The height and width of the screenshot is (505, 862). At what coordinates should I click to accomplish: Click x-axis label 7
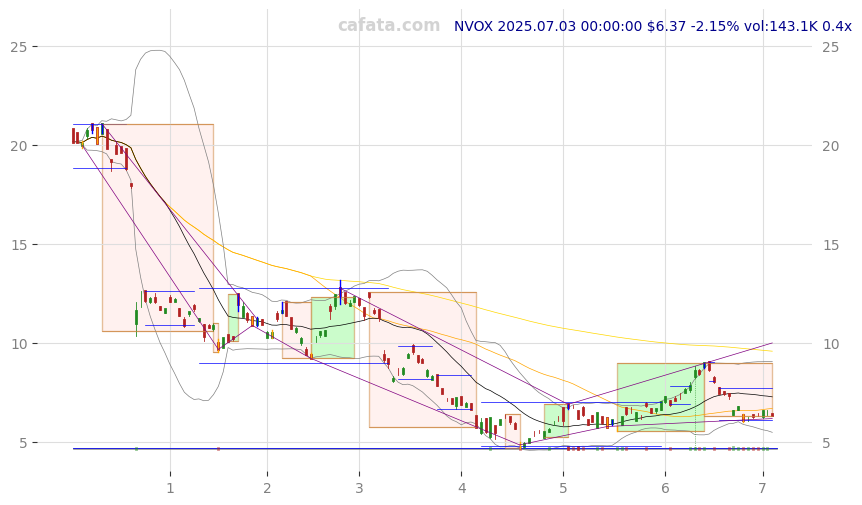tap(762, 488)
